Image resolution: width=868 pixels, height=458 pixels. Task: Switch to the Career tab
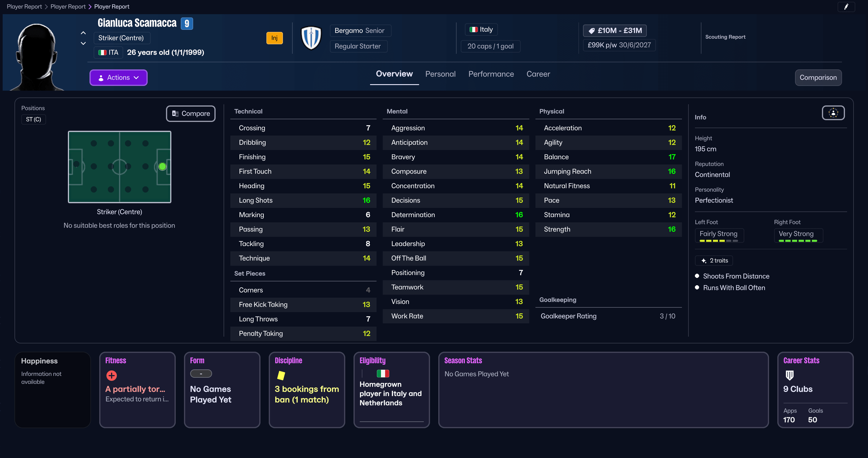click(x=538, y=74)
